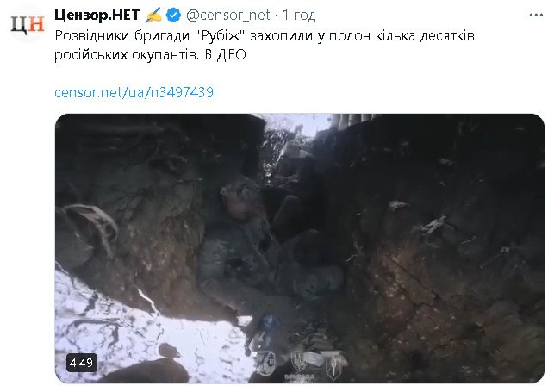Click the 4:49 video duration badge

click(81, 363)
